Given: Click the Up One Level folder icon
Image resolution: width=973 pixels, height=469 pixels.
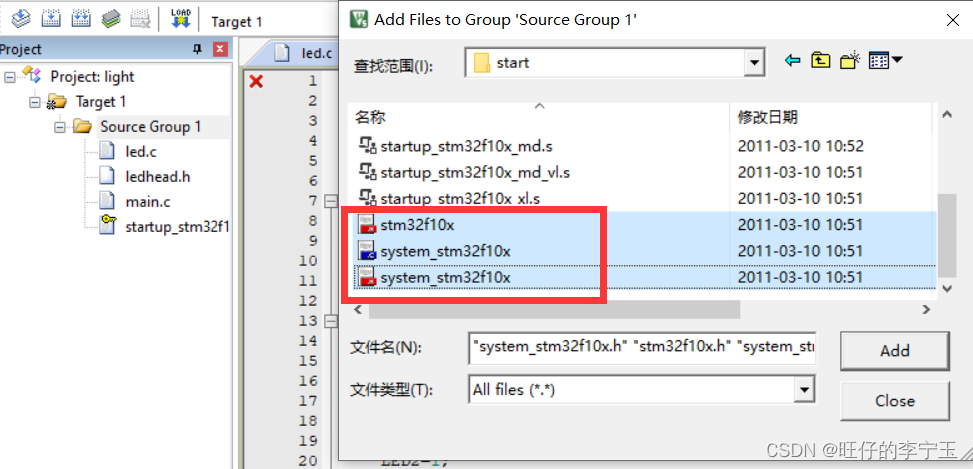Looking at the screenshot, I should 820,61.
